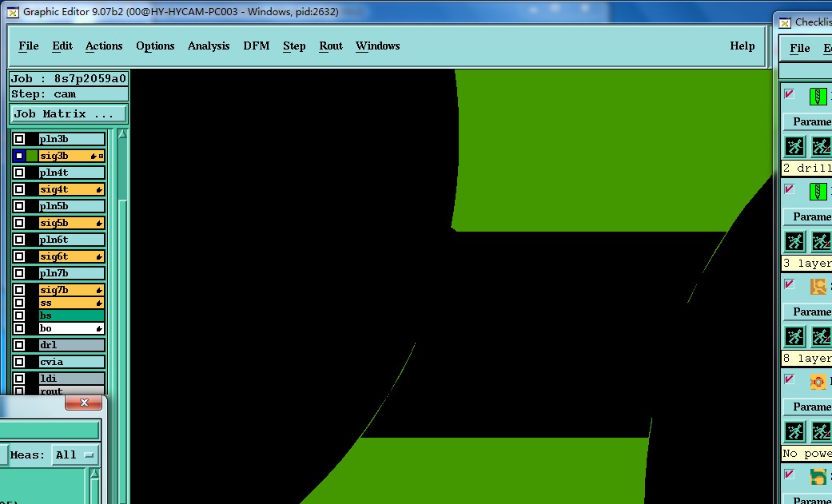
Task: Click the Checklist window title bar icon
Action: (x=785, y=22)
